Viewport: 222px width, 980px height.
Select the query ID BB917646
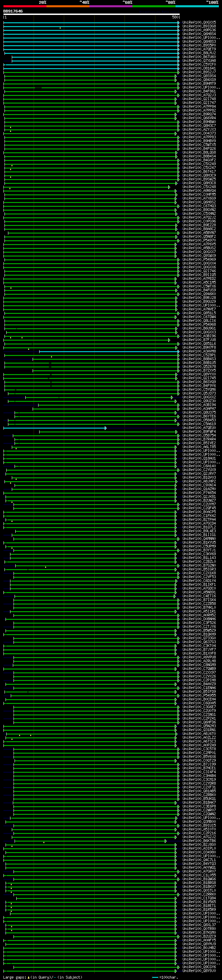tap(13, 11)
